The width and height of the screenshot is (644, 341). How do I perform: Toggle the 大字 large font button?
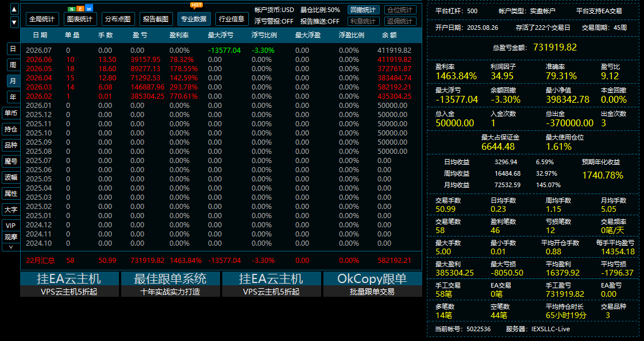(11, 210)
